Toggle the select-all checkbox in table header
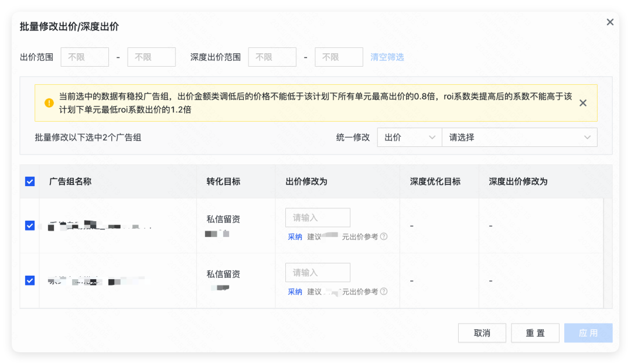Image resolution: width=631 pixels, height=364 pixels. pos(30,181)
